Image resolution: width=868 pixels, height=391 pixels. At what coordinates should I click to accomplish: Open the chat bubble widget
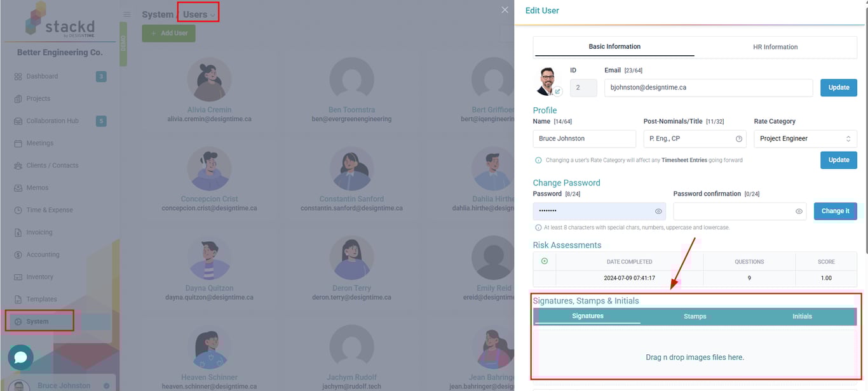tap(20, 357)
